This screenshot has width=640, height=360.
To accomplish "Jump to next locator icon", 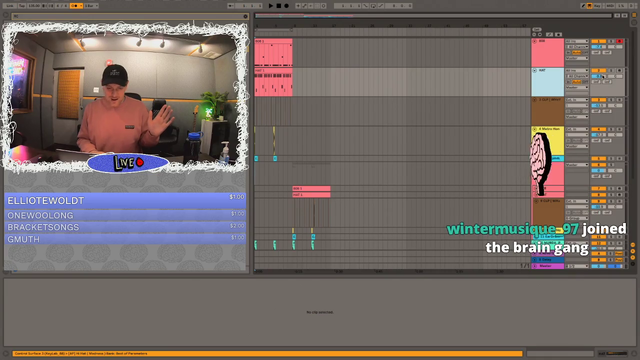I will [x=540, y=34].
